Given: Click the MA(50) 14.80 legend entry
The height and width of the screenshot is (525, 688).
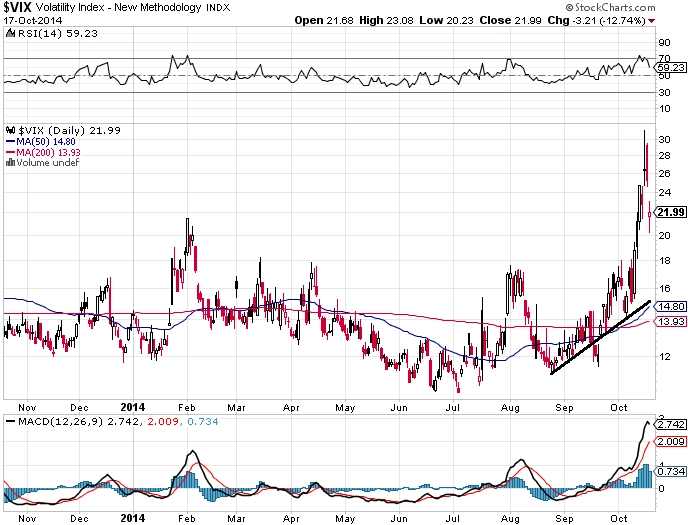Looking at the screenshot, I should (46, 142).
